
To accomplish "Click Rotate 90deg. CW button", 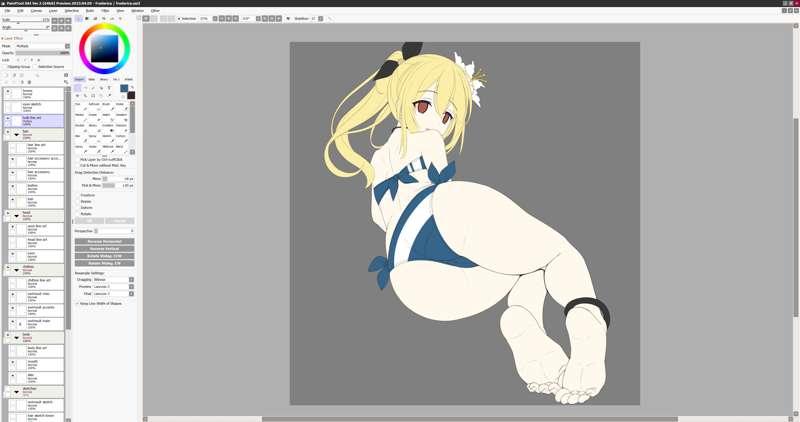I will 105,263.
